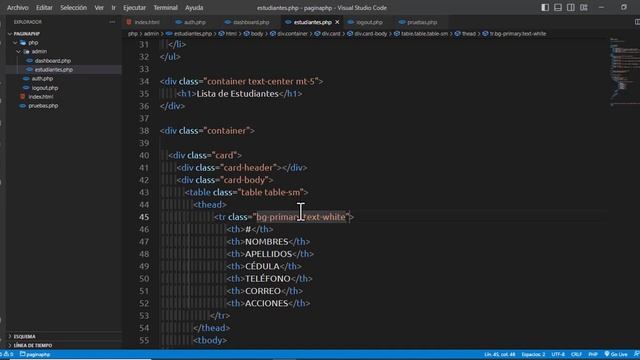Click Ln 45, col 48 cursor position

pyautogui.click(x=500, y=354)
